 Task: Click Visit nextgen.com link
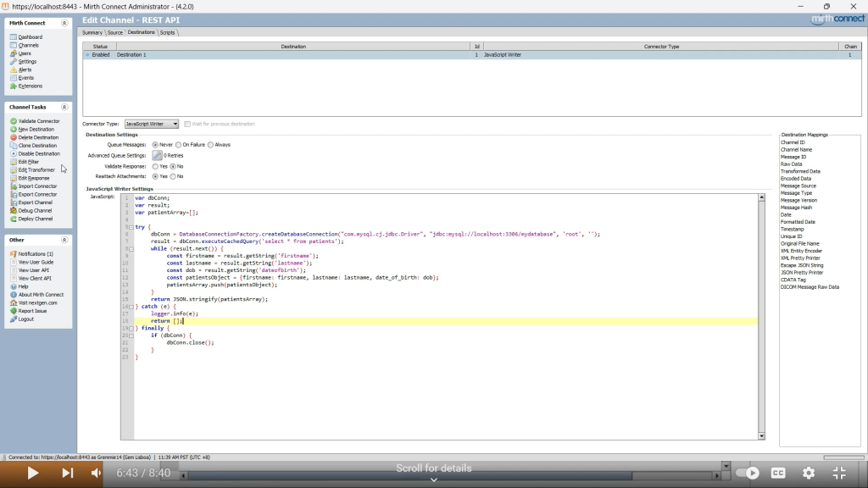pos(37,303)
